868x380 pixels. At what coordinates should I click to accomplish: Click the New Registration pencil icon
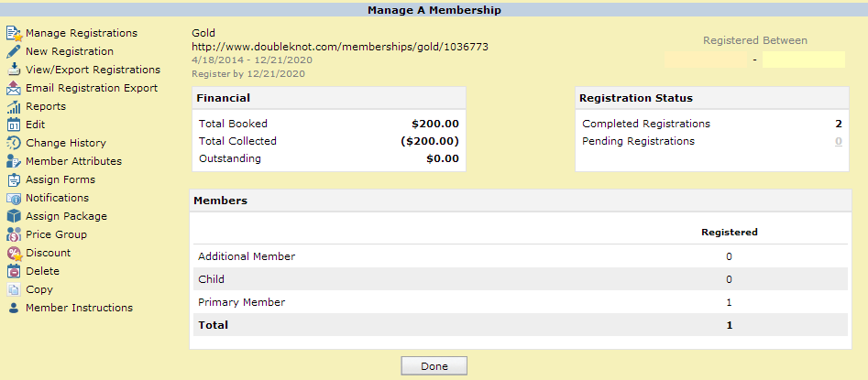click(14, 52)
